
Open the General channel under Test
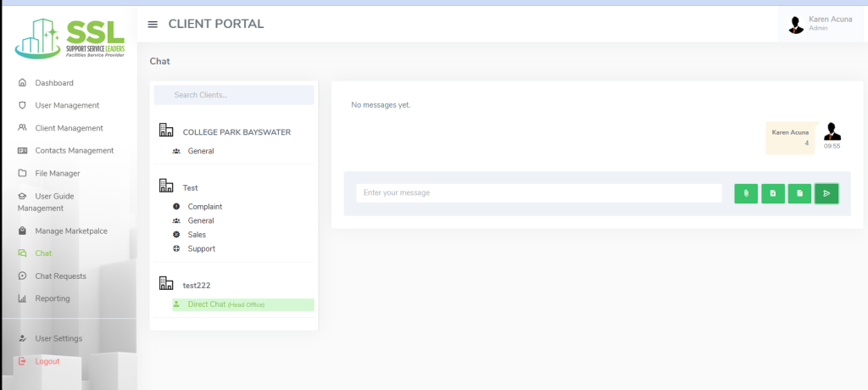(x=200, y=220)
